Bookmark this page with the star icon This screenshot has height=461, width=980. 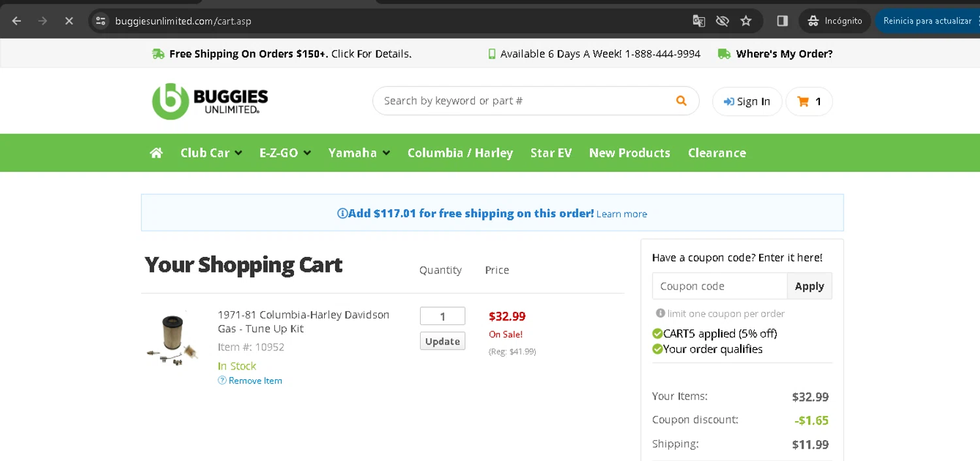(745, 21)
